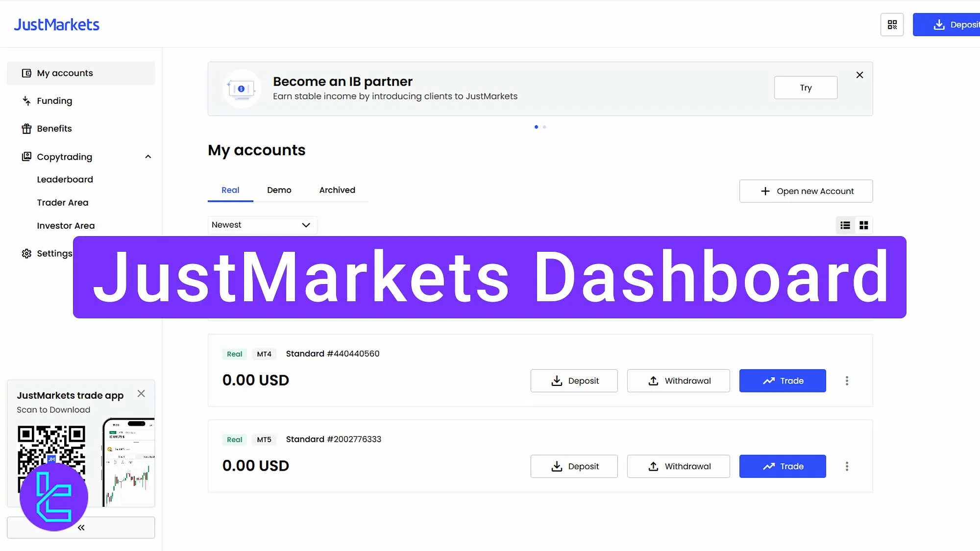This screenshot has height=551, width=980.
Task: Deposit to Standard #440440560 account
Action: click(x=574, y=381)
